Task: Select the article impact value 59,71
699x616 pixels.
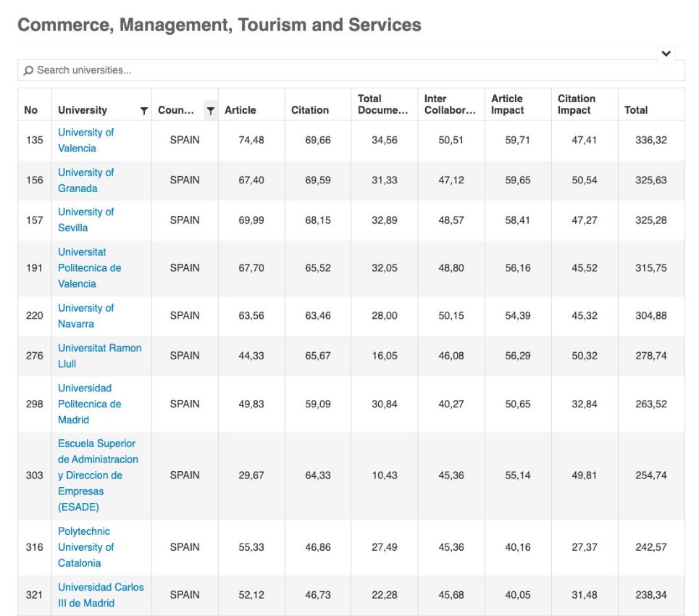Action: (x=518, y=140)
